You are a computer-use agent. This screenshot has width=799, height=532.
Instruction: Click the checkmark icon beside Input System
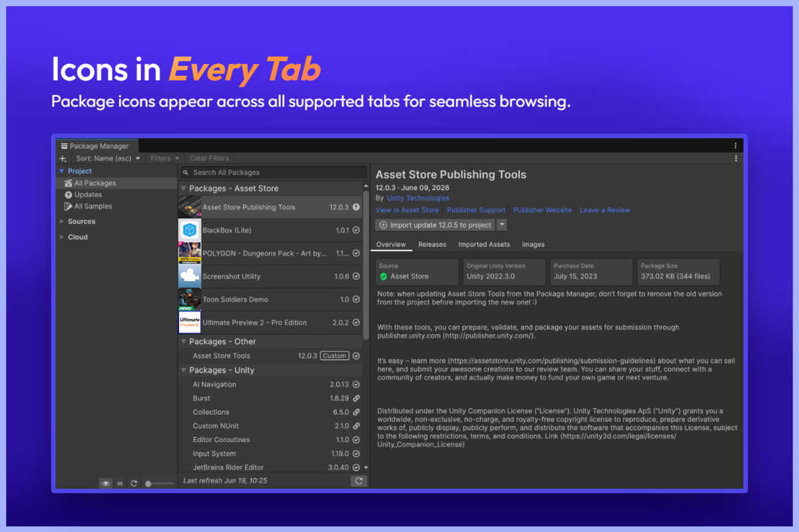coord(356,454)
